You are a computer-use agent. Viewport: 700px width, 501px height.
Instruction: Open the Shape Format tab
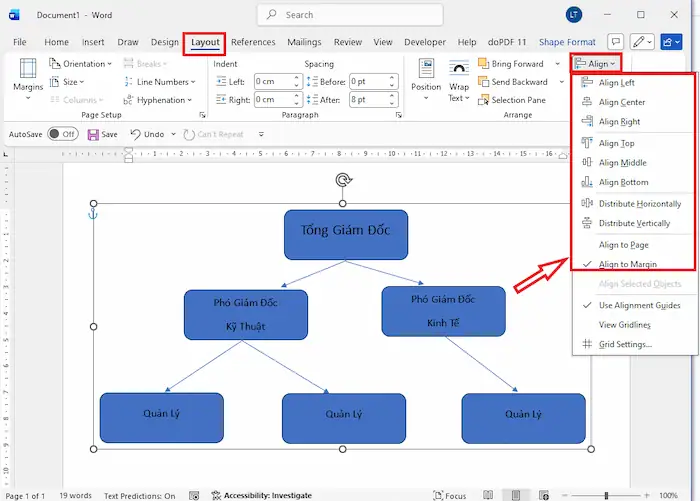(x=567, y=43)
